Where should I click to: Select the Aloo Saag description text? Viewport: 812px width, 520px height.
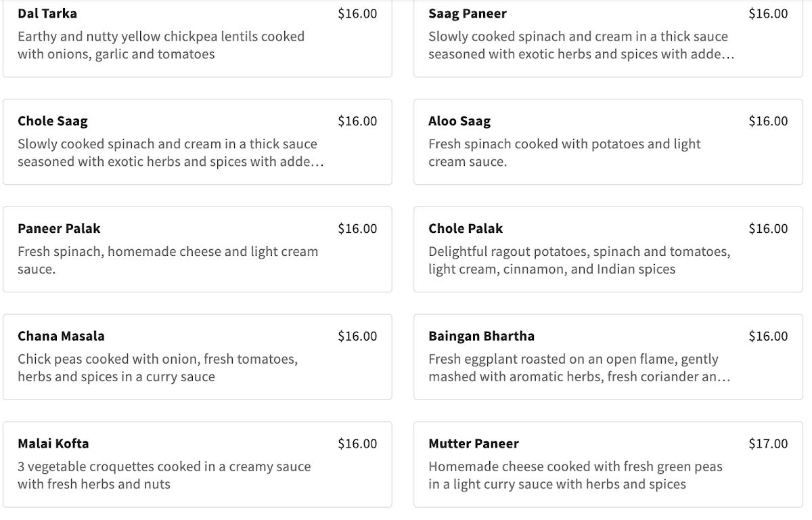(x=564, y=153)
